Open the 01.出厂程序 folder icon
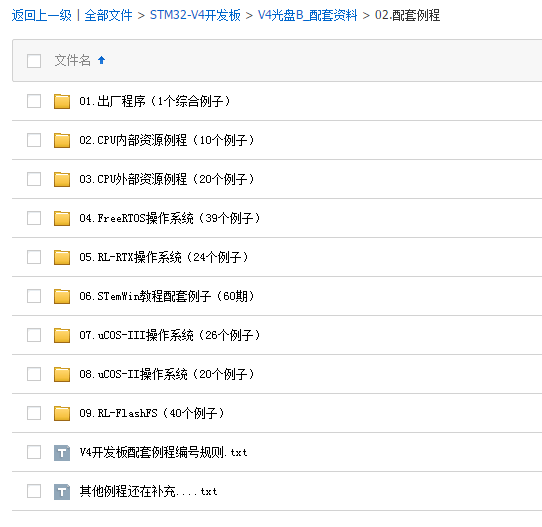Viewport: 542px width, 527px height. coord(62,101)
